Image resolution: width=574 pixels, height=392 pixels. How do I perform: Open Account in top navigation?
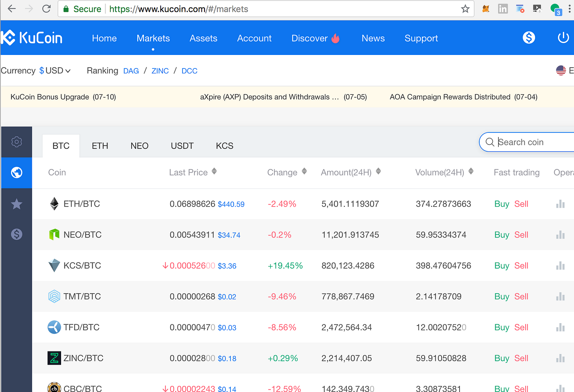click(x=254, y=38)
